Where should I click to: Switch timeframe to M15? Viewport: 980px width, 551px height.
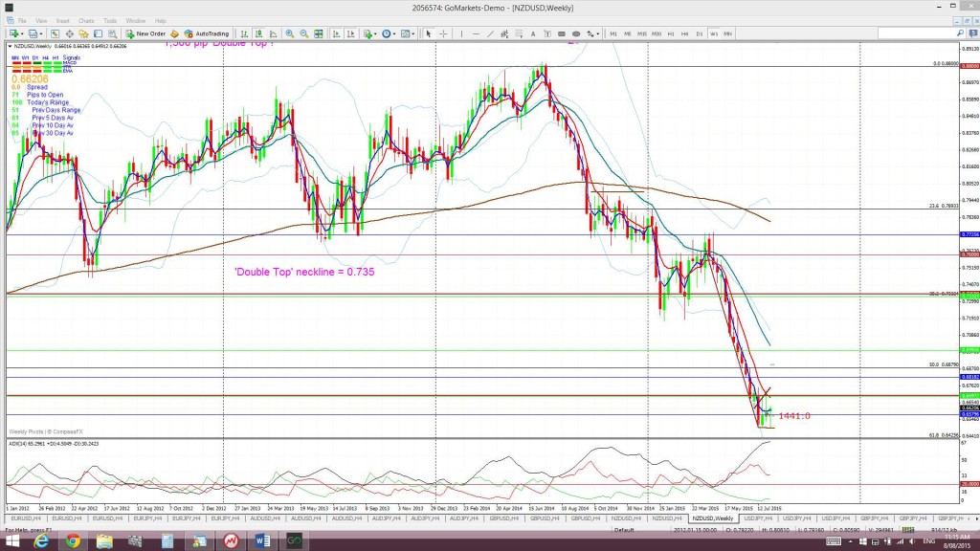(x=642, y=33)
